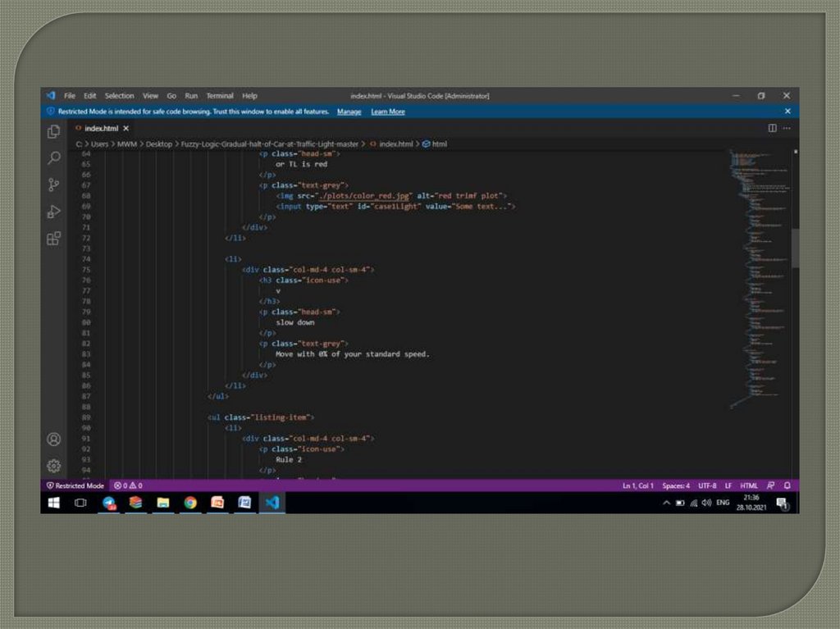Open the editor More Actions ellipsis
The width and height of the screenshot is (840, 629).
pyautogui.click(x=787, y=129)
